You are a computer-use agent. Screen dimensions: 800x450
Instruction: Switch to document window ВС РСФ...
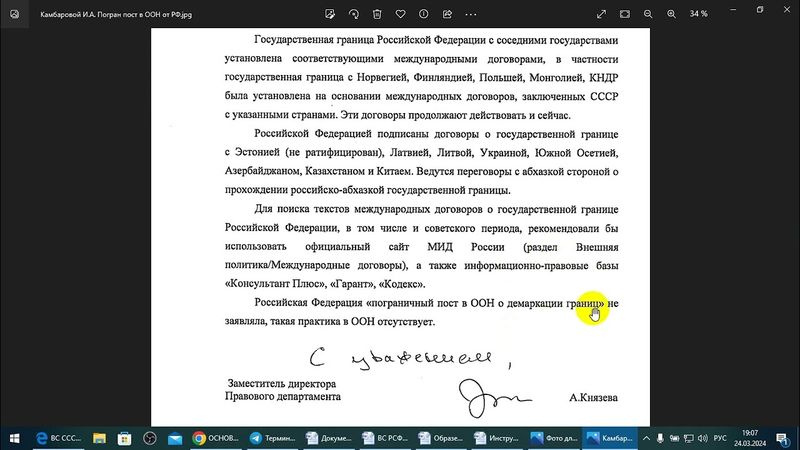pos(384,438)
